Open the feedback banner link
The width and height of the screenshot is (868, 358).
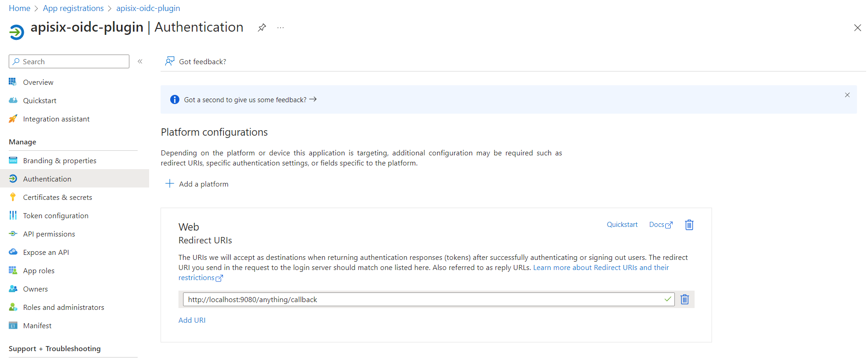(250, 99)
